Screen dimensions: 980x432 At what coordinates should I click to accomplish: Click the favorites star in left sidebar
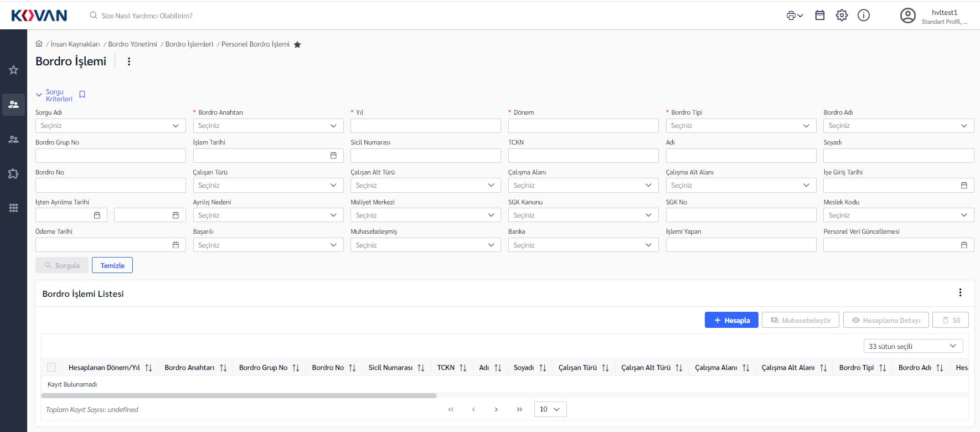pos(13,70)
